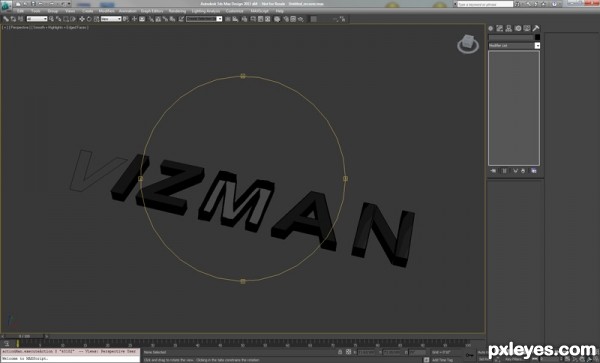This screenshot has width=600, height=363.
Task: Click the object color swatch
Action: tap(537, 37)
